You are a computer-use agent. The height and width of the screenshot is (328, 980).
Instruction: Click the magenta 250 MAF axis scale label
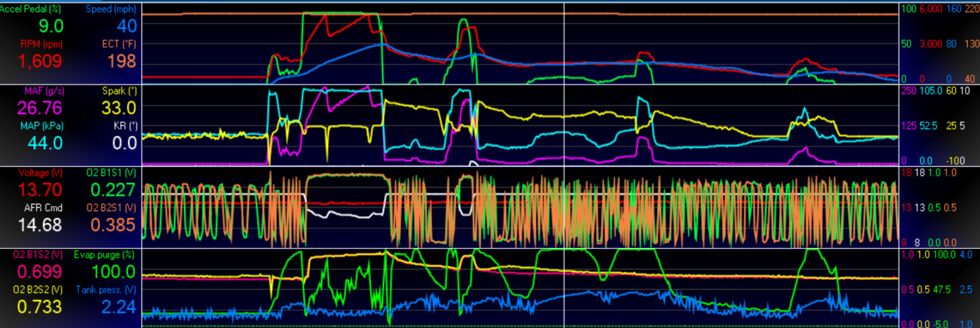coord(909,91)
